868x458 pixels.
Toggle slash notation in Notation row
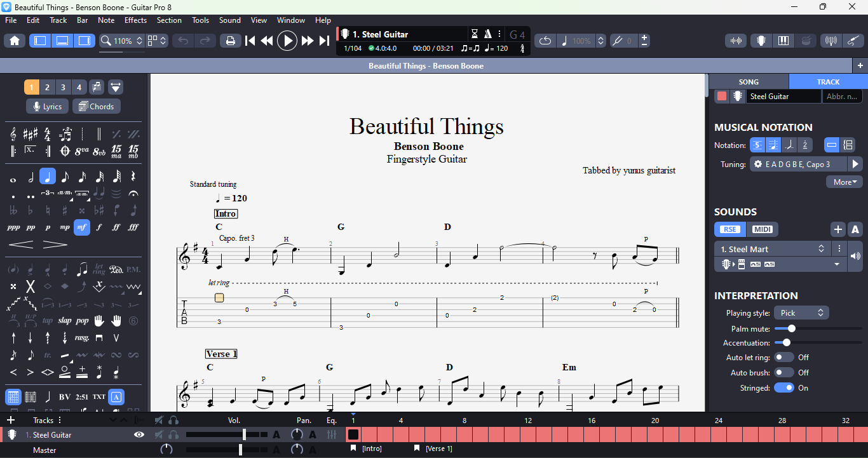[x=789, y=145]
